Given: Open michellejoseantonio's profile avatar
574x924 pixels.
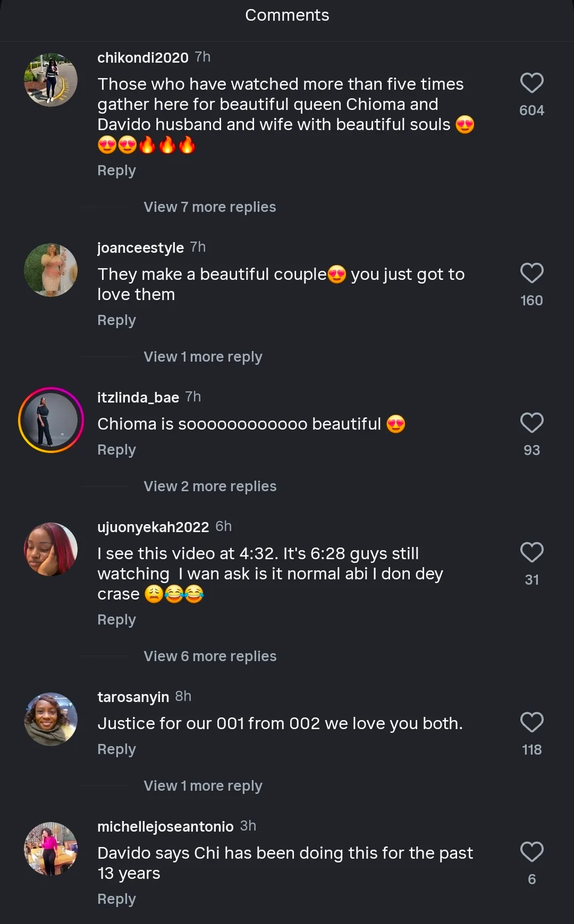Looking at the screenshot, I should 51,849.
